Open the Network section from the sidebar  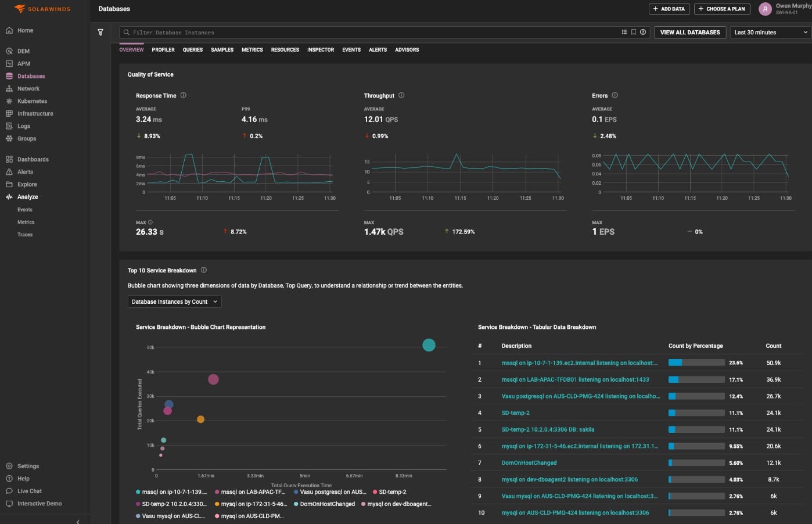point(26,88)
